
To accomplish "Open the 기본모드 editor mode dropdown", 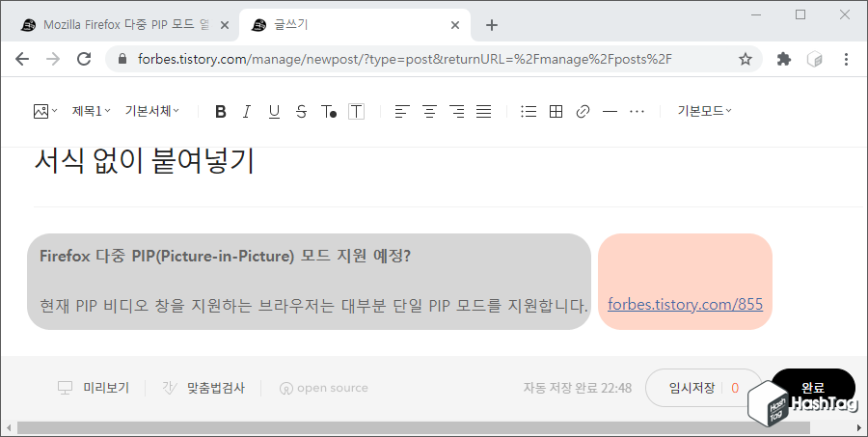I will tap(704, 111).
